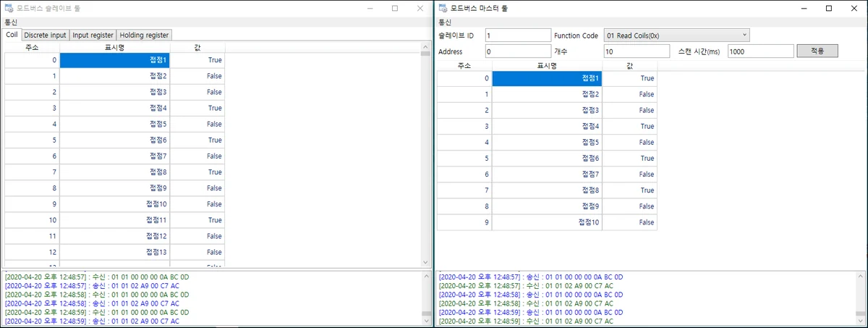Click the 값 column header in master tool
868x328 pixels.
pos(630,64)
